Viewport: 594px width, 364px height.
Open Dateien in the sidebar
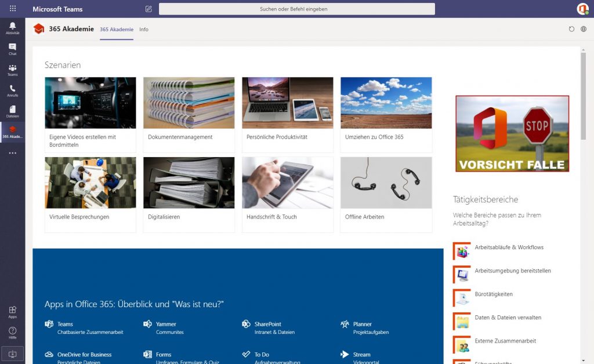12,111
